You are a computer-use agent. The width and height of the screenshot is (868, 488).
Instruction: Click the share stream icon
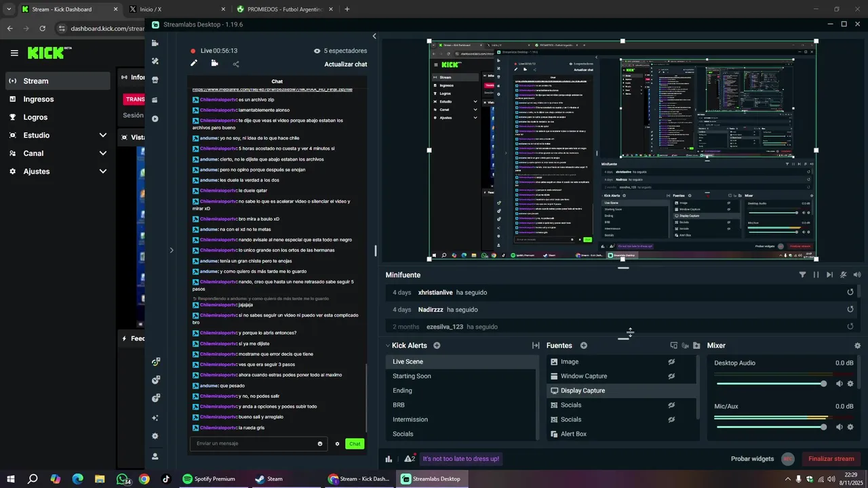point(236,64)
